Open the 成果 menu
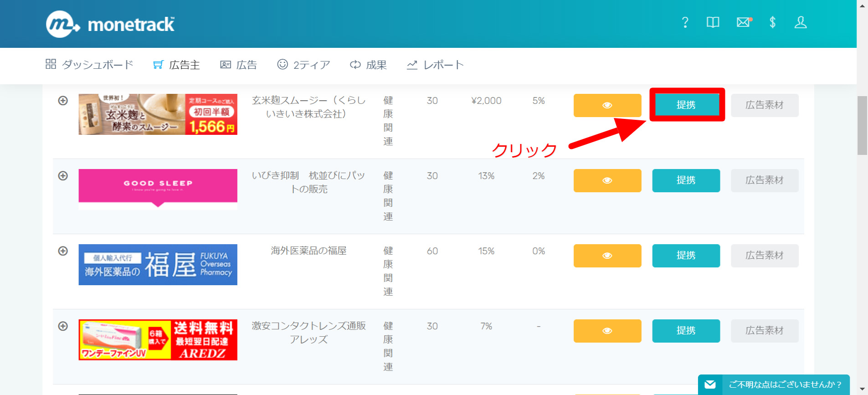Image resolution: width=868 pixels, height=395 pixels. point(368,65)
